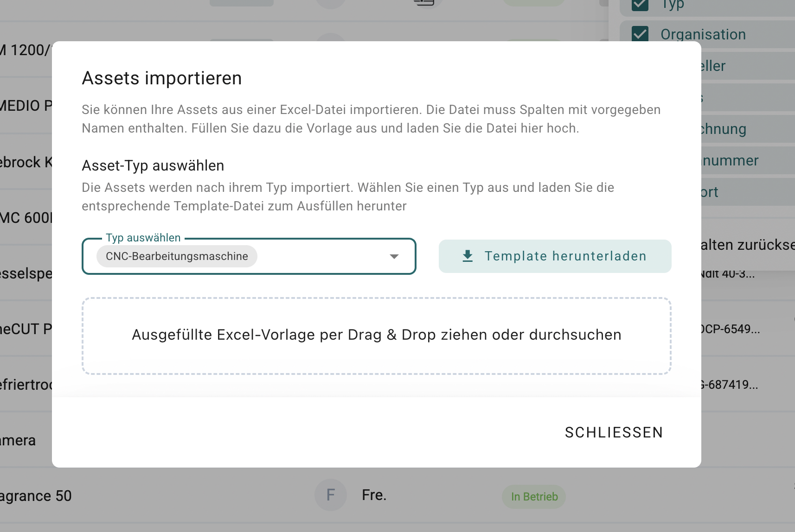Viewport: 795px width, 532px height.
Task: Click the F avatar in the bottom row
Action: 331,495
